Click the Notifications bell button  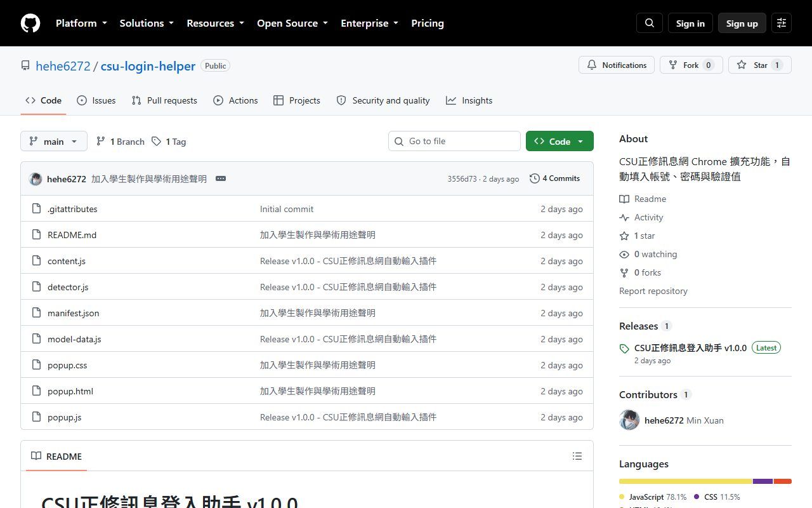click(617, 65)
